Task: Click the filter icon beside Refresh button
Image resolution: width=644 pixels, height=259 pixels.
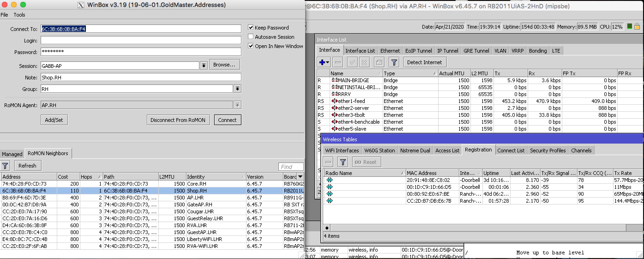Action: (x=5, y=166)
